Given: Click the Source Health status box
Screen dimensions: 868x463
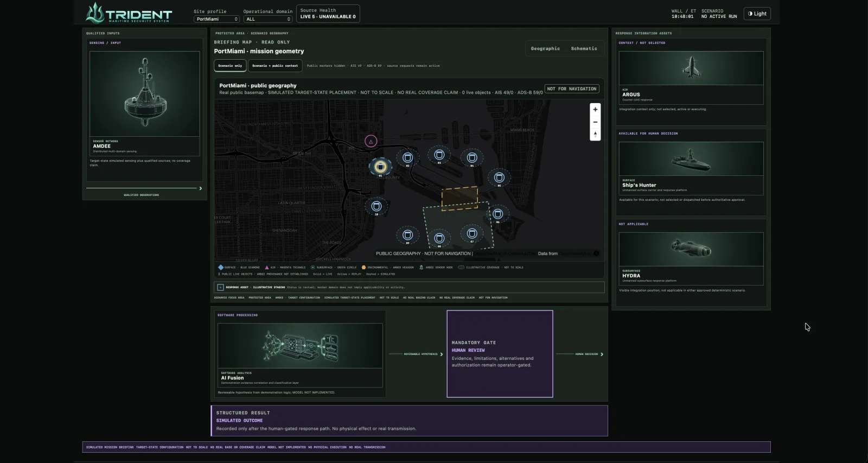Looking at the screenshot, I should (328, 14).
